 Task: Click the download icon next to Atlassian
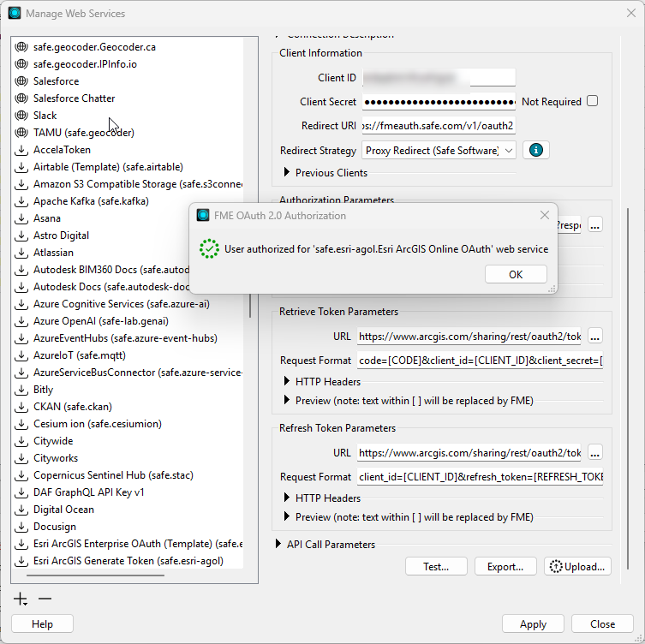[21, 253]
